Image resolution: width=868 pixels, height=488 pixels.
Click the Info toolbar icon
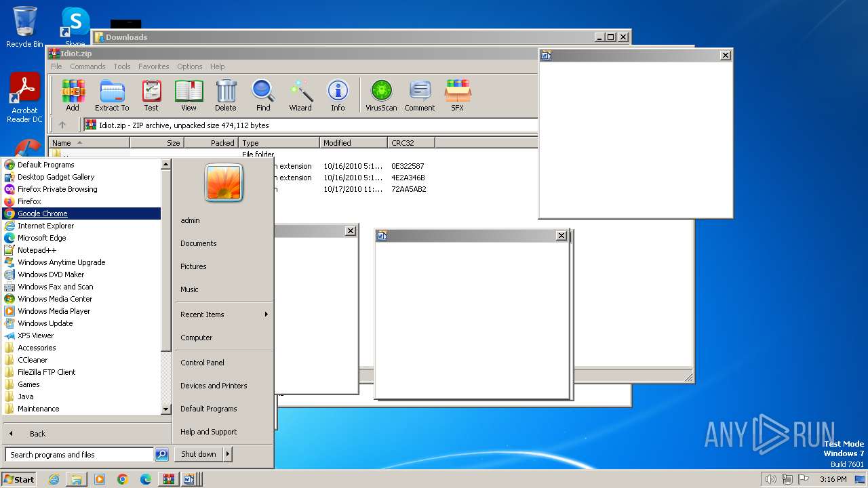point(338,96)
